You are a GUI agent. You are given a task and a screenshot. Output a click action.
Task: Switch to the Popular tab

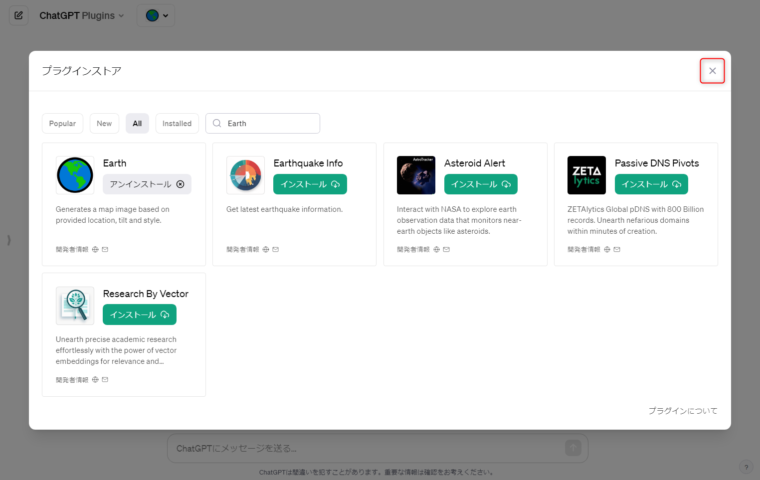pyautogui.click(x=63, y=124)
